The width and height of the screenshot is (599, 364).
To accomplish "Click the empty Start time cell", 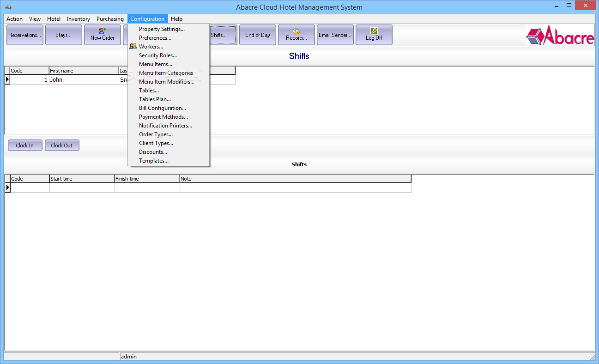I will pos(82,188).
